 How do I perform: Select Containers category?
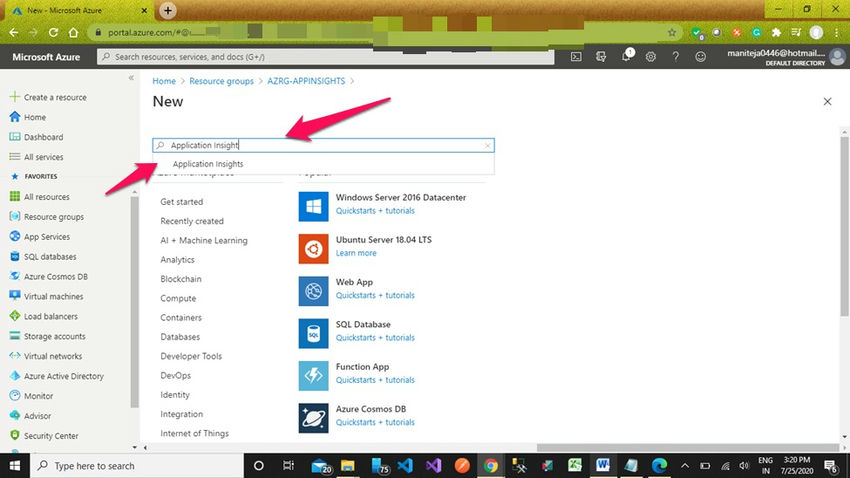pyautogui.click(x=181, y=318)
